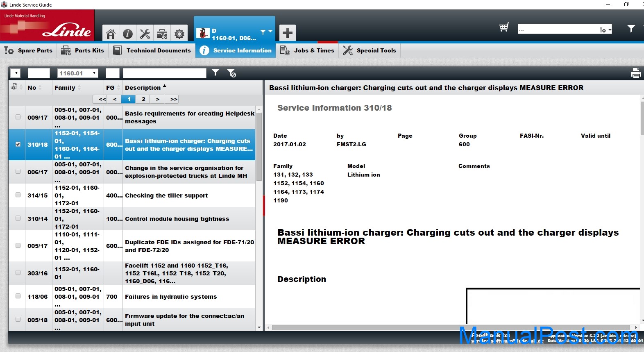This screenshot has height=352, width=644.
Task: Focus the No filter input field
Action: [39, 73]
